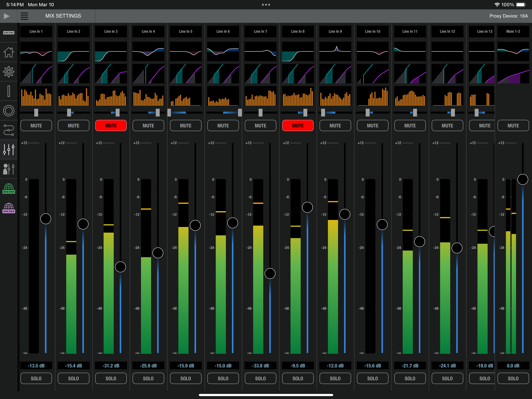Viewport: 532px width, 399px height.
Task: Select Line In 10 channel name
Action: pos(373,32)
